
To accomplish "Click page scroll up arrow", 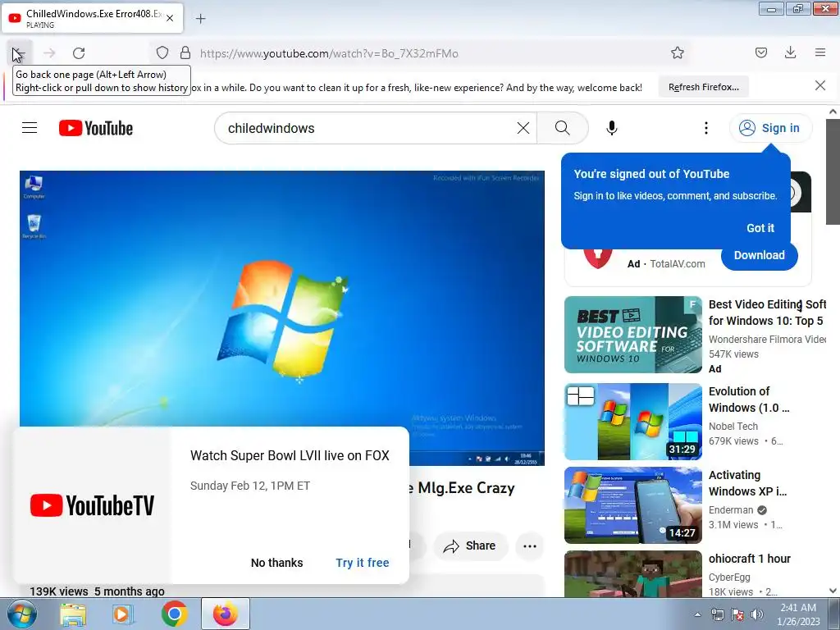I will [833, 112].
